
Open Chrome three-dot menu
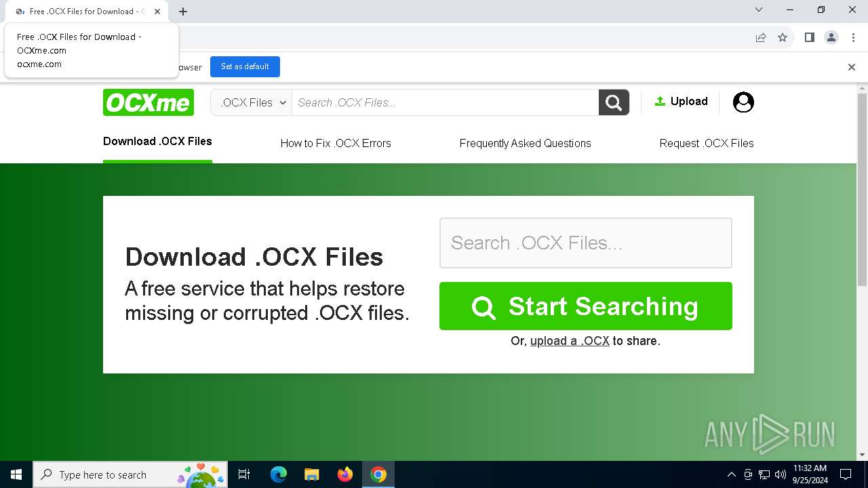pyautogui.click(x=853, y=37)
